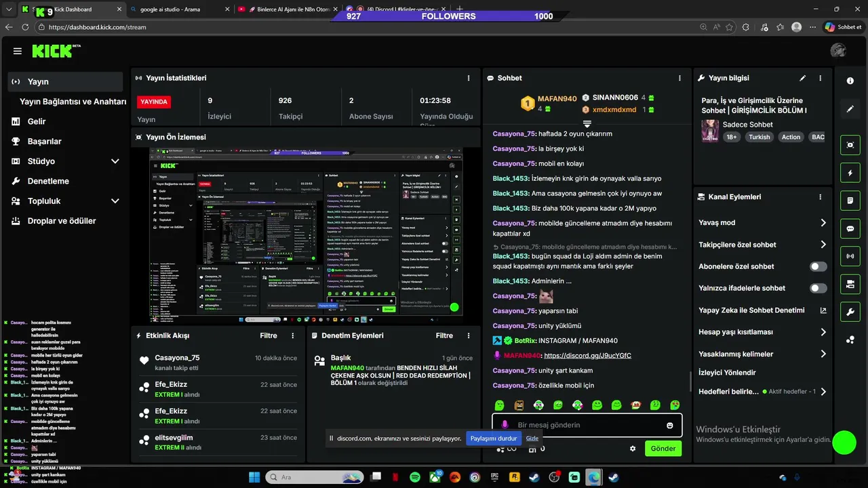868x488 pixels.
Task: Open the Yayın bilgisi three-dot menu
Action: click(821, 78)
